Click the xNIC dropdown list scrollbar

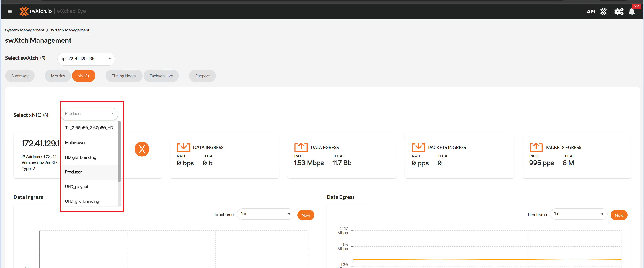[119, 151]
